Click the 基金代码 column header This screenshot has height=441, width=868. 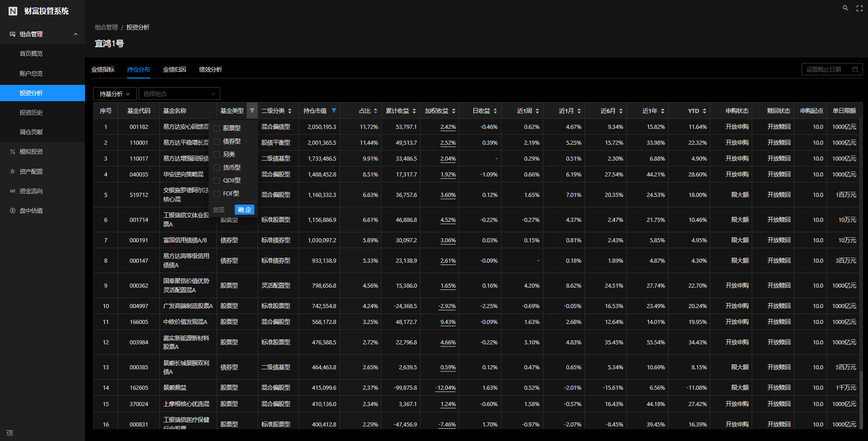[139, 111]
